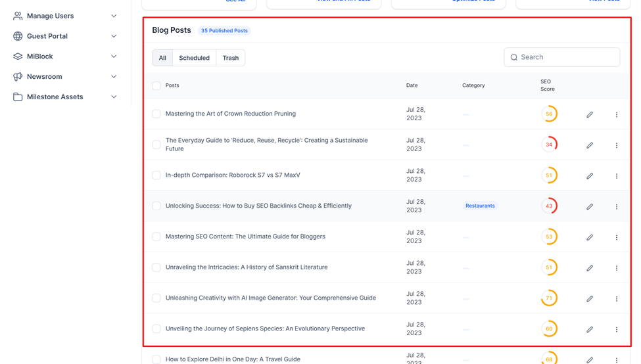This screenshot has width=641, height=364.
Task: Check the SEO Backlinks post checkbox
Action: [x=156, y=206]
